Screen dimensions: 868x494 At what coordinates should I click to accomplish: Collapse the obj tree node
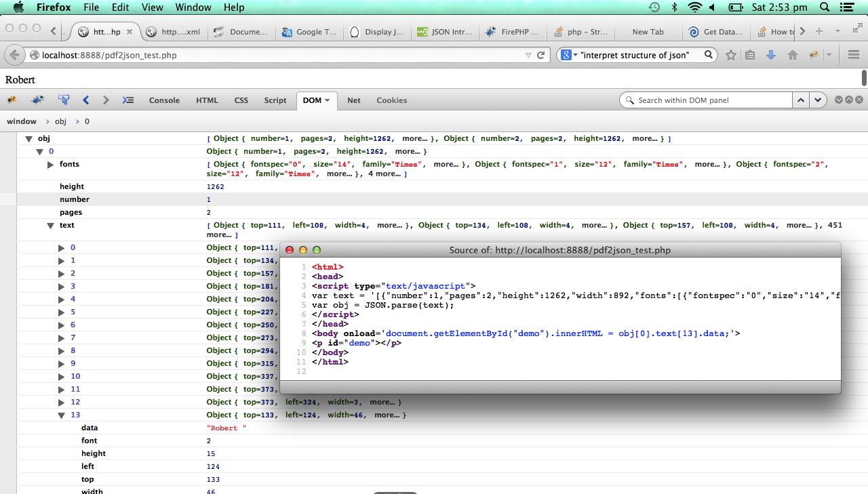[x=29, y=138]
